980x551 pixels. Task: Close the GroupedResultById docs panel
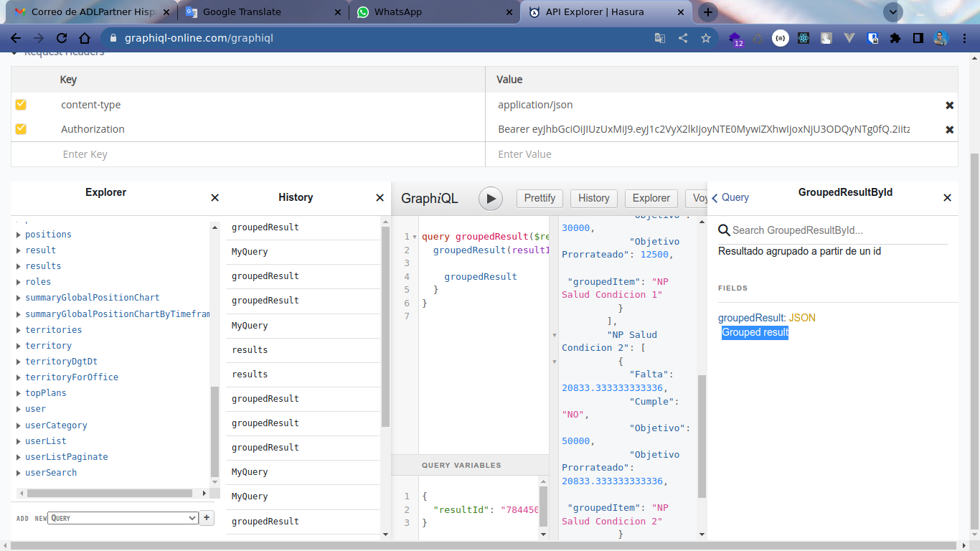pos(947,198)
